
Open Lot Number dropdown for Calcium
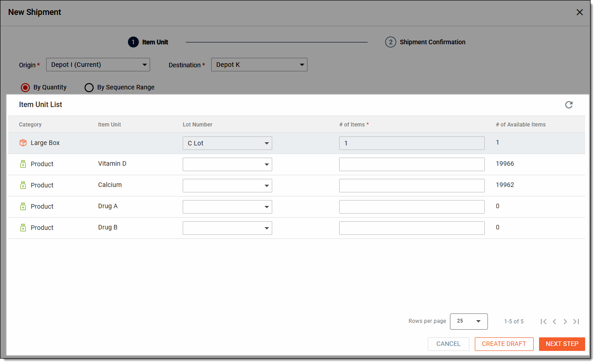pyautogui.click(x=227, y=186)
